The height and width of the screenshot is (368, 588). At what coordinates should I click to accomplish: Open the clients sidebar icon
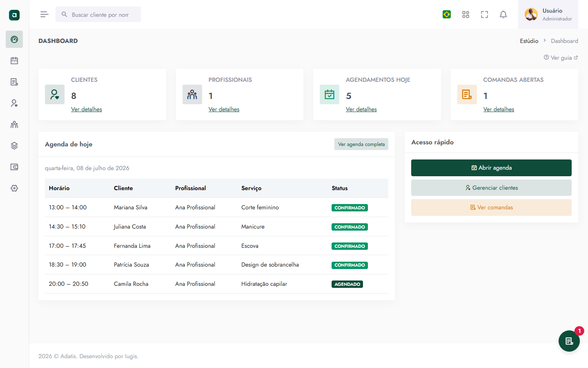point(14,103)
